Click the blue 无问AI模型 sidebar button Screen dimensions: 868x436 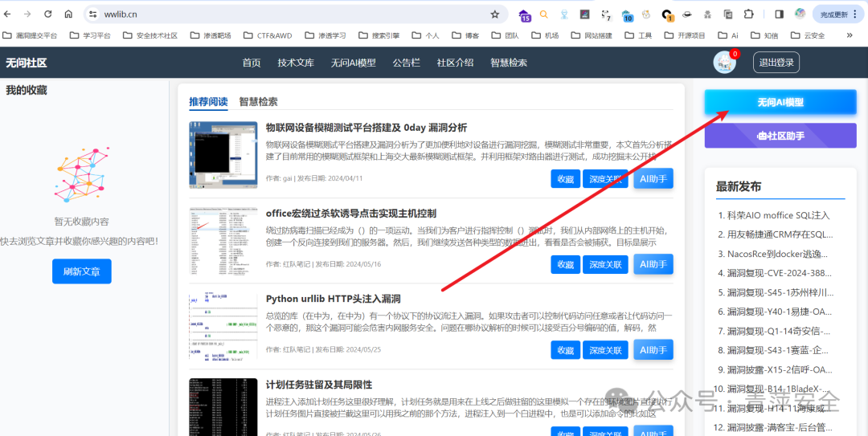click(x=780, y=102)
